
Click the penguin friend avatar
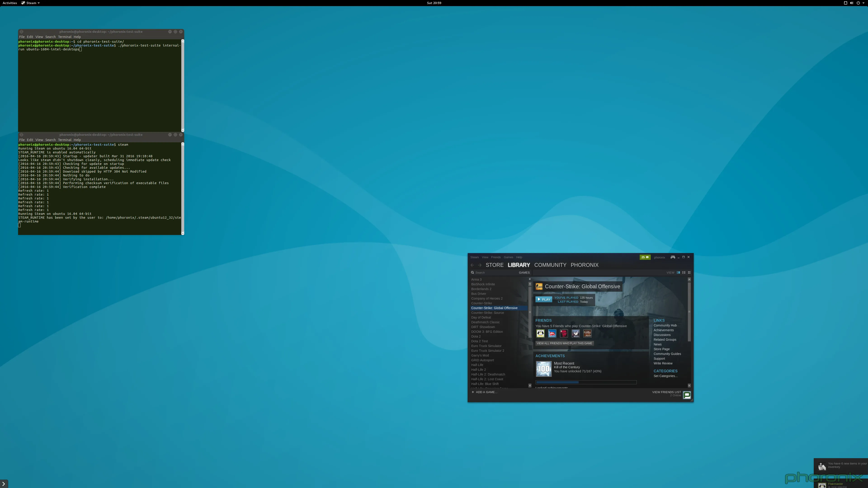540,333
